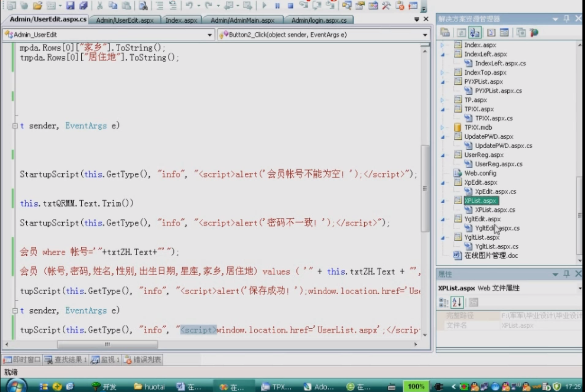
Task: Switch to the Admin/UserEdit.aspx tab
Action: pos(125,20)
